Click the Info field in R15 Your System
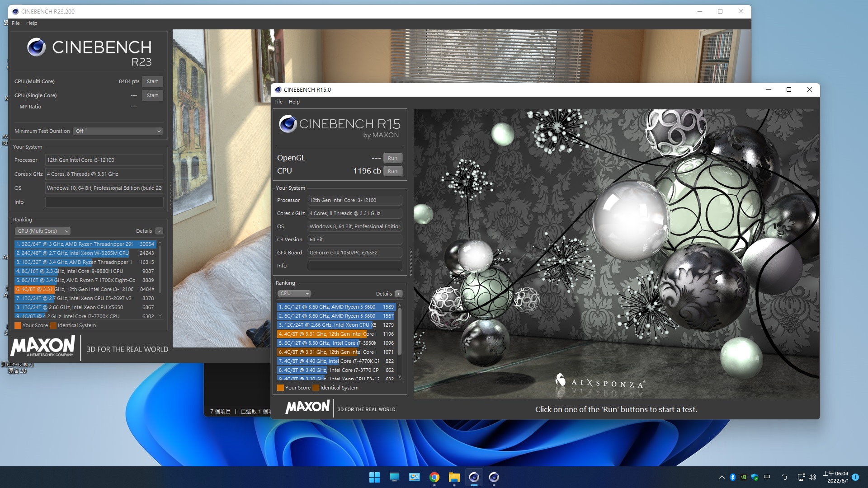 (355, 266)
